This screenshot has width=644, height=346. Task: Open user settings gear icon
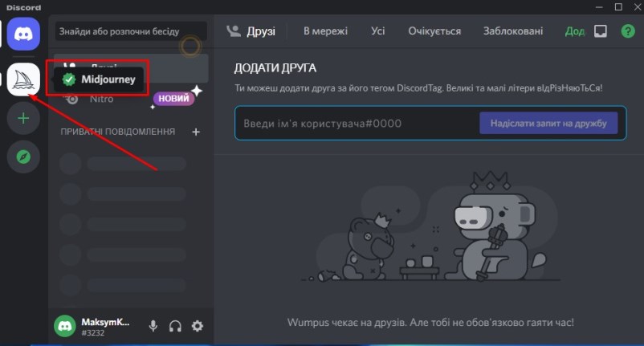click(198, 326)
